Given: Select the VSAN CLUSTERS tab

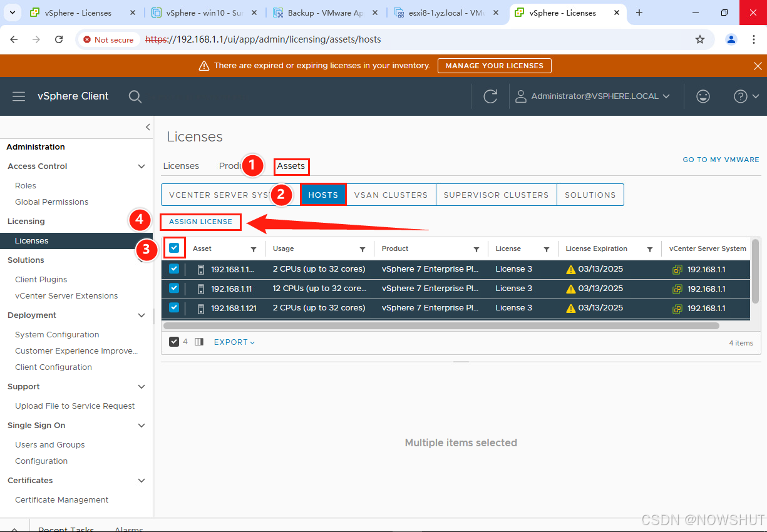Looking at the screenshot, I should [x=391, y=195].
